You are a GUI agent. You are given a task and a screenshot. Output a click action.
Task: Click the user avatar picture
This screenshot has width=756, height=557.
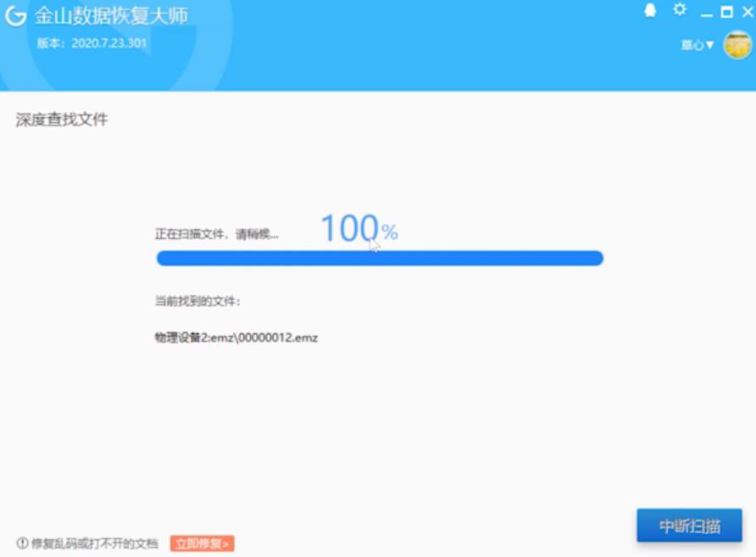[x=737, y=45]
